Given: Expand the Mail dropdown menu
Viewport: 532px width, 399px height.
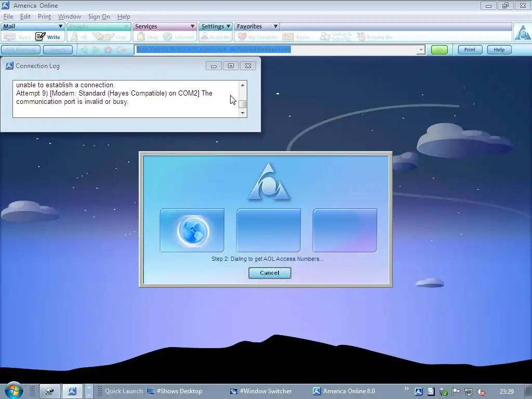Looking at the screenshot, I should tap(61, 26).
